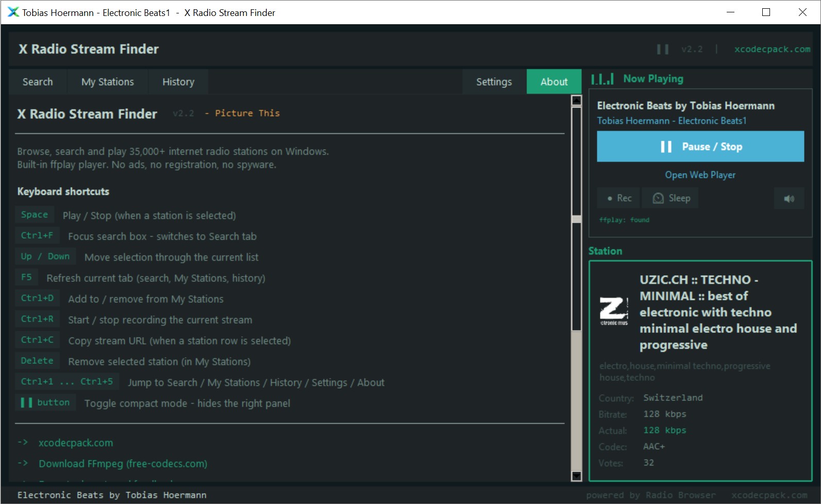Click xcodecpack.com in the status bar
The width and height of the screenshot is (821, 504).
pos(769,495)
